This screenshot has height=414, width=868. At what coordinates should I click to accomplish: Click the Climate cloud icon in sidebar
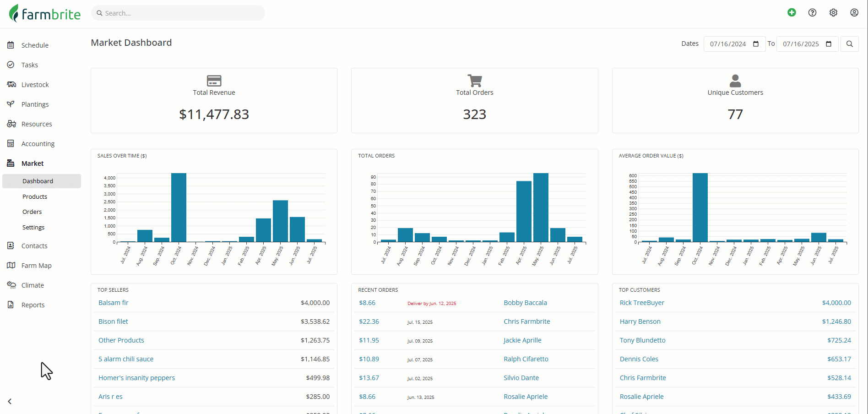point(11,285)
